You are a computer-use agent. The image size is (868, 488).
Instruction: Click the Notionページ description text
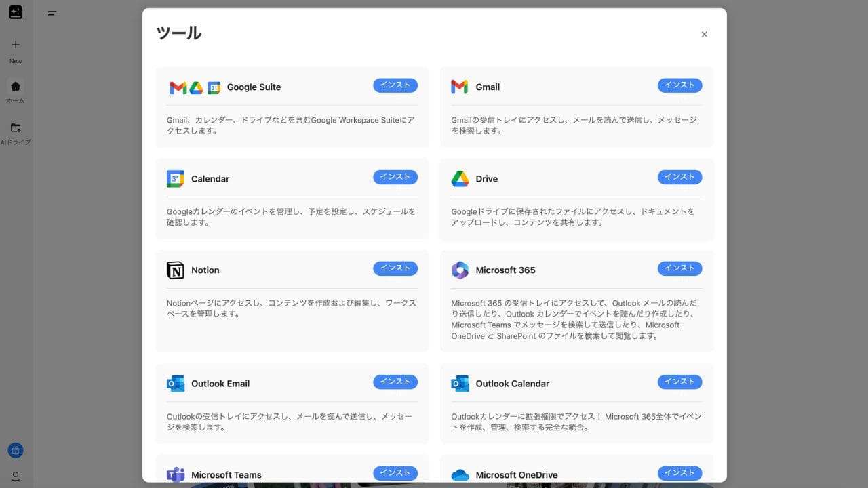click(292, 308)
